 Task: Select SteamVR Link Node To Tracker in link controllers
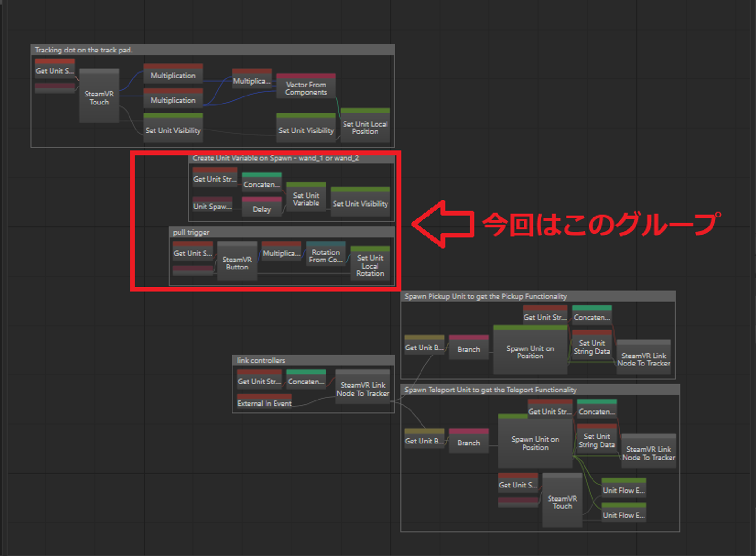[363, 387]
